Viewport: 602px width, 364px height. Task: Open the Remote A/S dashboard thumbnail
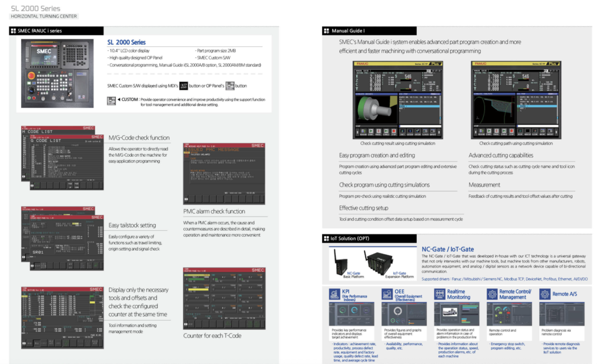562,314
